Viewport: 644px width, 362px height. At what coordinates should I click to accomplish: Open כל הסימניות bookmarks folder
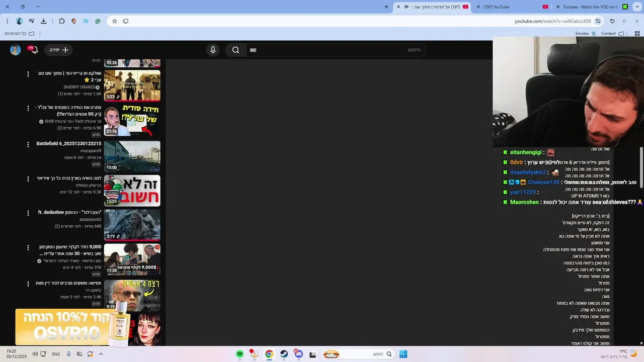pyautogui.click(x=20, y=34)
